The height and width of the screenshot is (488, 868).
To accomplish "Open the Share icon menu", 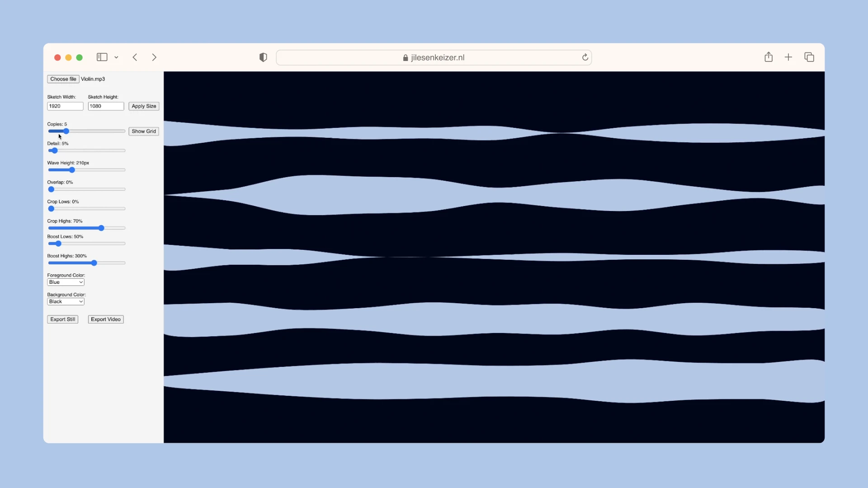I will coord(769,57).
